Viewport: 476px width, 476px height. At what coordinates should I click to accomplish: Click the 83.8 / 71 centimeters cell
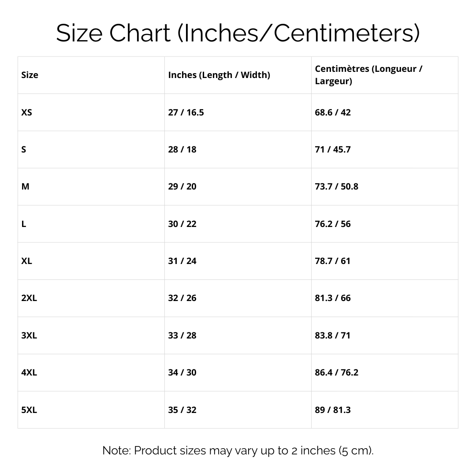pos(333,335)
